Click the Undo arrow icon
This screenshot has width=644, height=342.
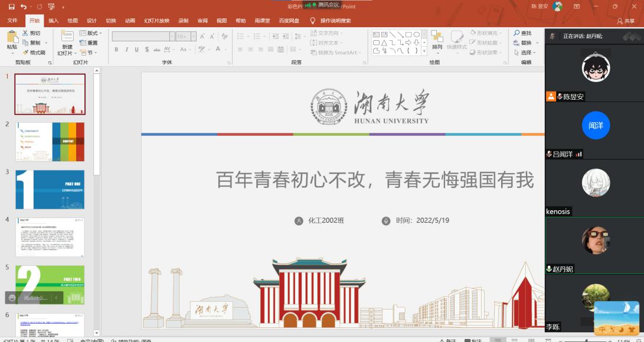[x=23, y=6]
